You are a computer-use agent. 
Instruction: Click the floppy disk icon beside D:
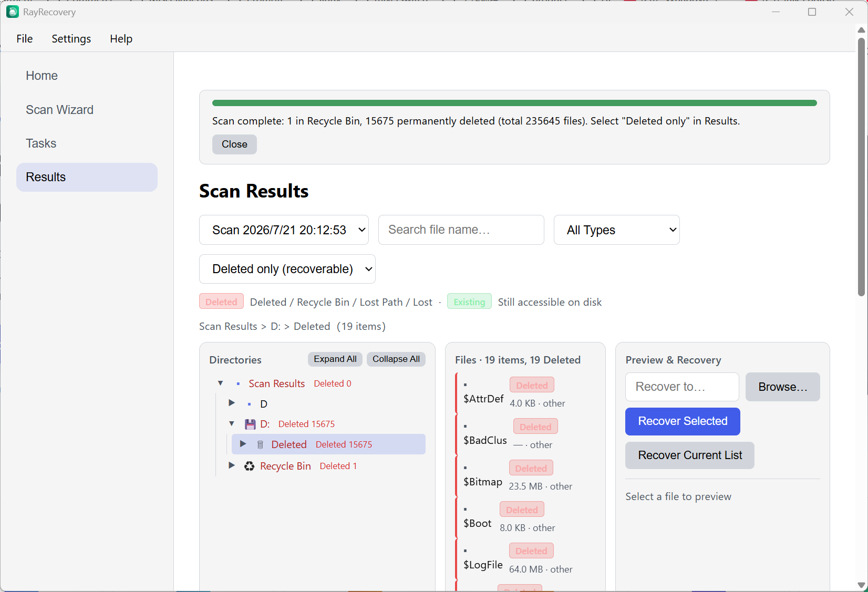(250, 424)
